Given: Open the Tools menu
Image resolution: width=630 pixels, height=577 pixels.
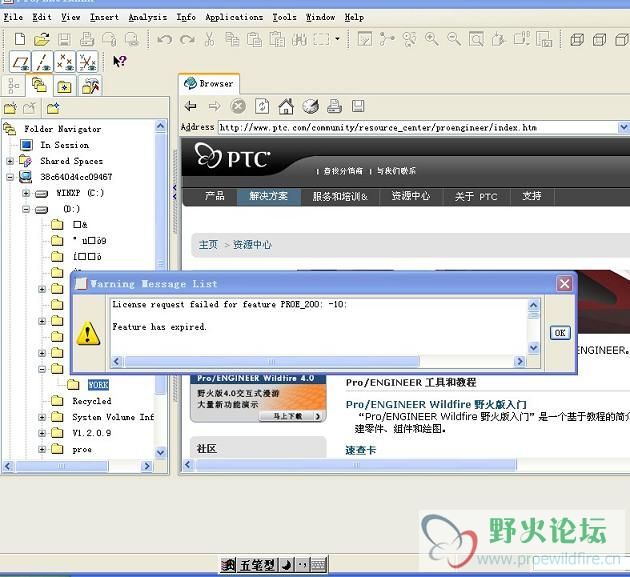Looking at the screenshot, I should coord(284,17).
